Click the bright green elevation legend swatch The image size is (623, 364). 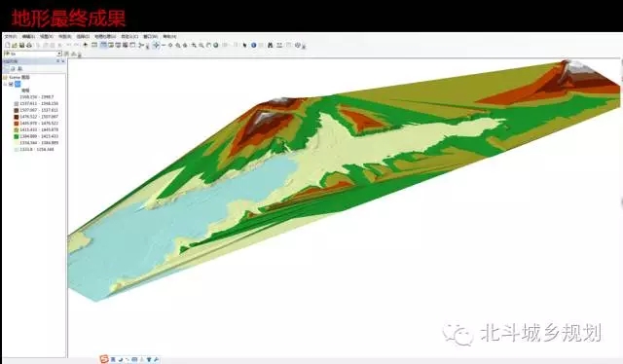(x=17, y=136)
